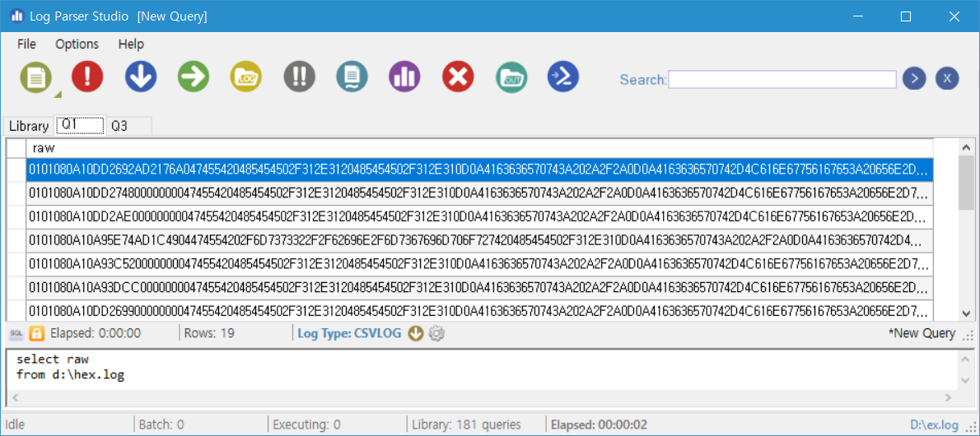Select row starting 0101080A10DD27480000
980x436 pixels.
(x=479, y=192)
